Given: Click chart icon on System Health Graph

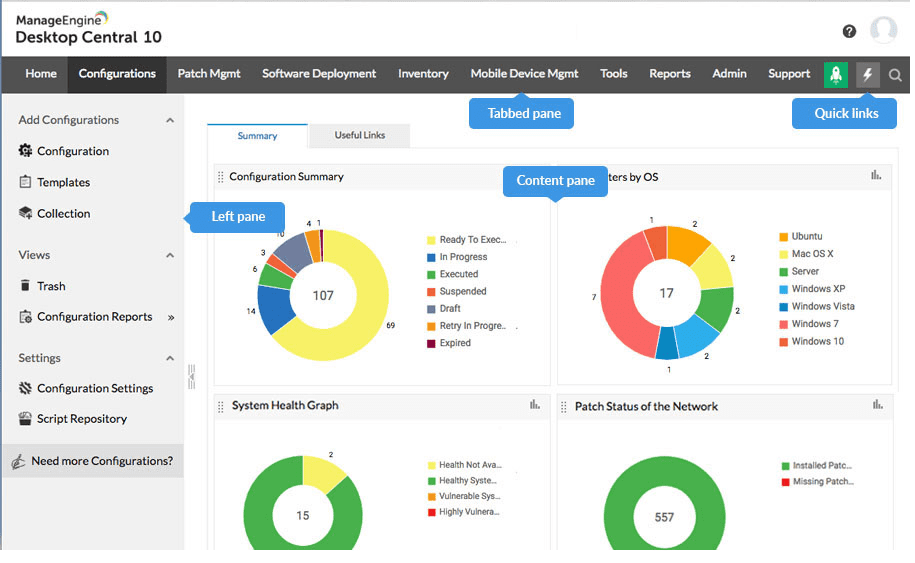Looking at the screenshot, I should [x=535, y=405].
